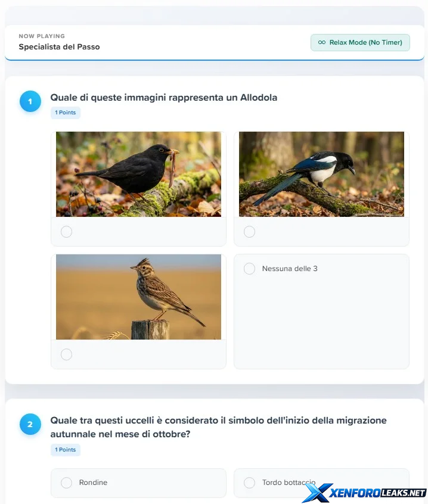
Task: Click the blackbird with worm image
Action: (139, 174)
